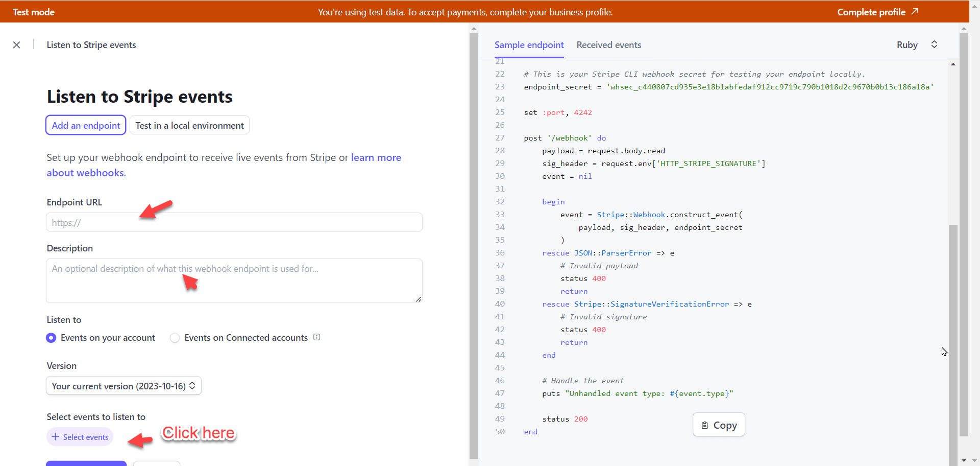Click info icon beside Connected accounts
The image size is (980, 466).
(316, 337)
